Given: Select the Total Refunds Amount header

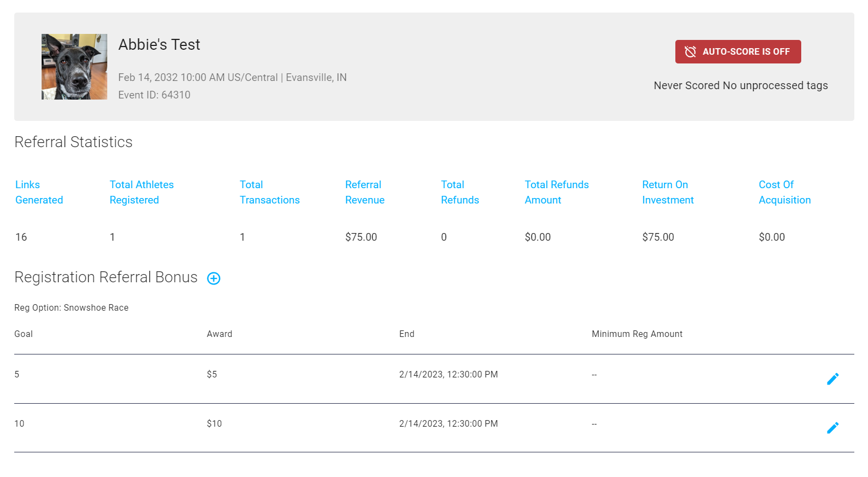Looking at the screenshot, I should tap(557, 192).
